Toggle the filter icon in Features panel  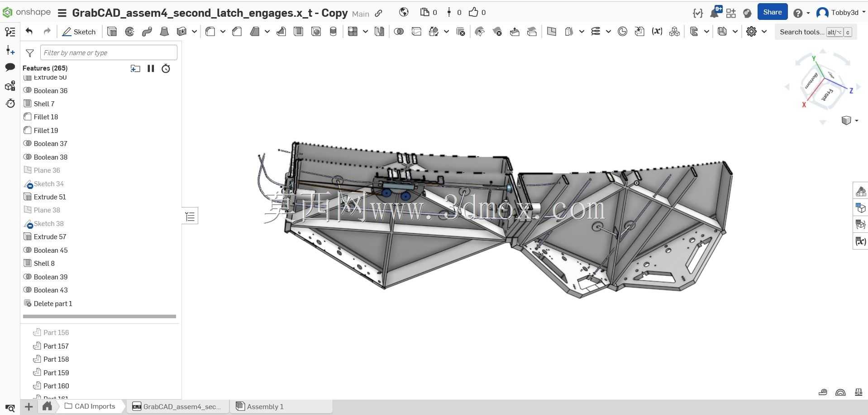point(30,53)
